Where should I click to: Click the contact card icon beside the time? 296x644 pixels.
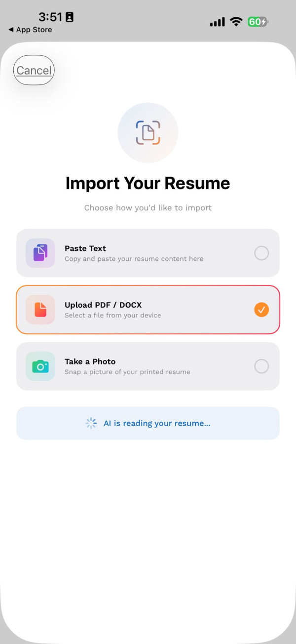(70, 17)
